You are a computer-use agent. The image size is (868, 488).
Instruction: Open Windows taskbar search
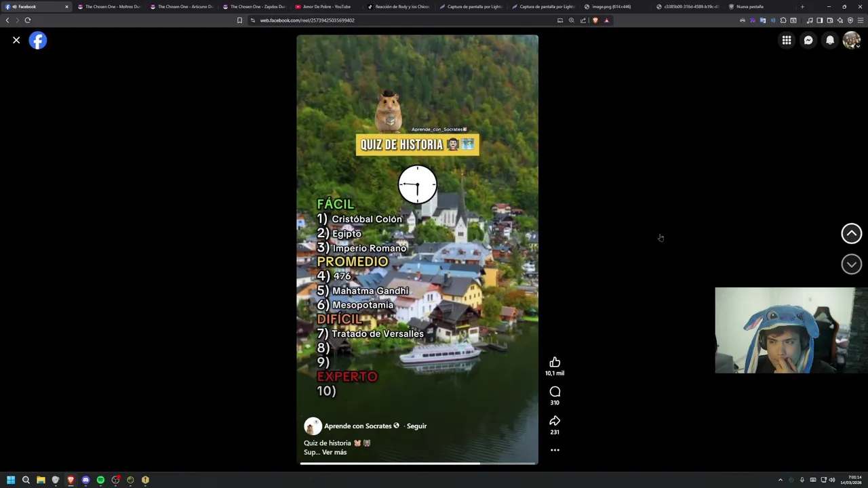point(26,480)
